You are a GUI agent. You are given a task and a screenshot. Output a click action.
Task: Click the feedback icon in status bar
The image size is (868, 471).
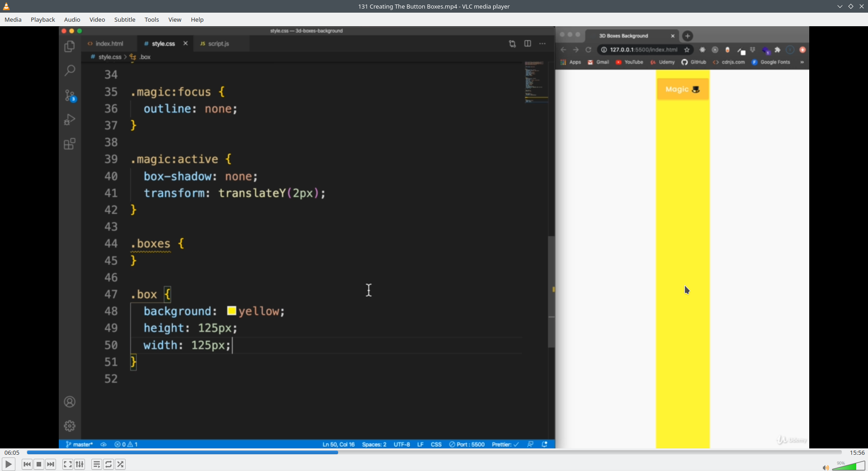click(x=530, y=444)
